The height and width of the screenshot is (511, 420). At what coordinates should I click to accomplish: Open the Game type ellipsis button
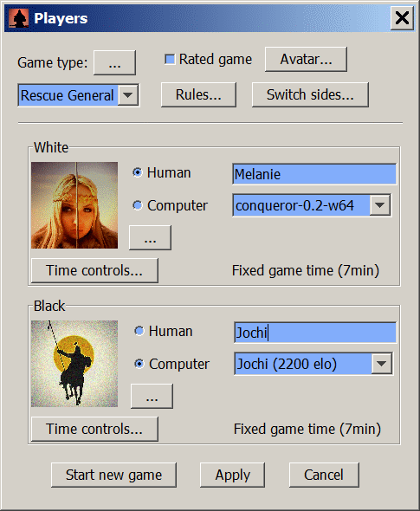(114, 62)
